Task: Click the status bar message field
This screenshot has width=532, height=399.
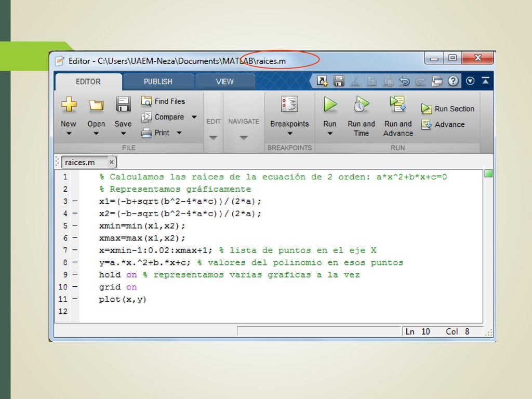Action: click(319, 331)
